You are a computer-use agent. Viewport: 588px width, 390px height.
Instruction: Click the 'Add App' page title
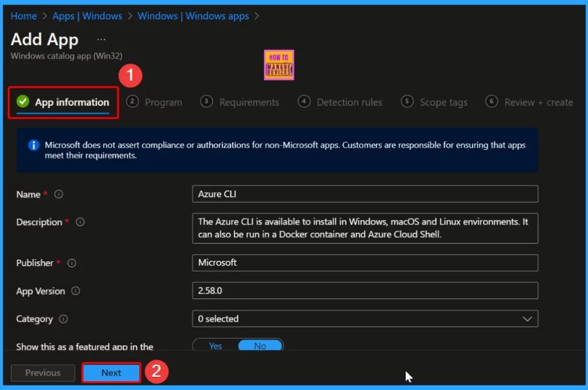click(45, 40)
